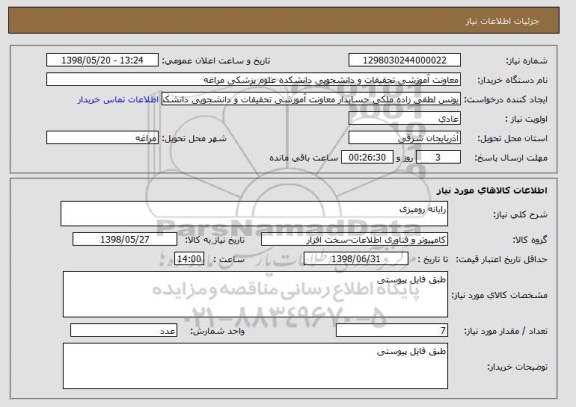Click the header title جزئیات اطلاعات نیاز
576x407 pixels.
[502, 21]
